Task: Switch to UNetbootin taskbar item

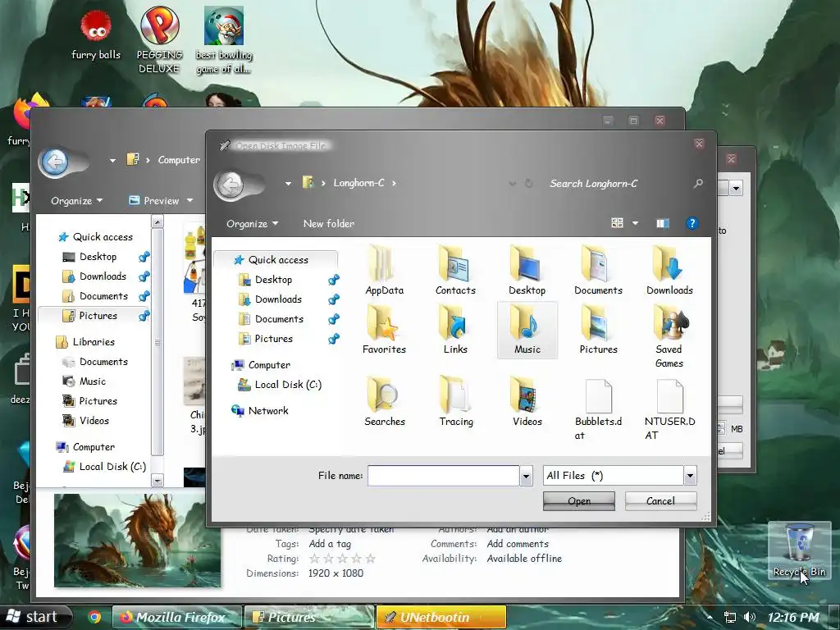Action: 441,617
